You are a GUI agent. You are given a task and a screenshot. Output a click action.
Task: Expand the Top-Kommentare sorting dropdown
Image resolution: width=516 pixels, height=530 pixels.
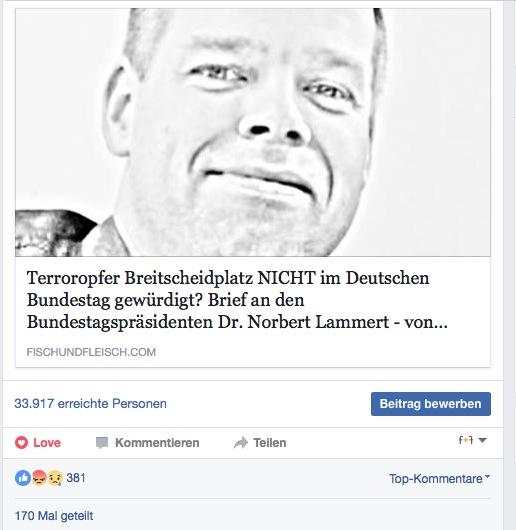click(439, 479)
